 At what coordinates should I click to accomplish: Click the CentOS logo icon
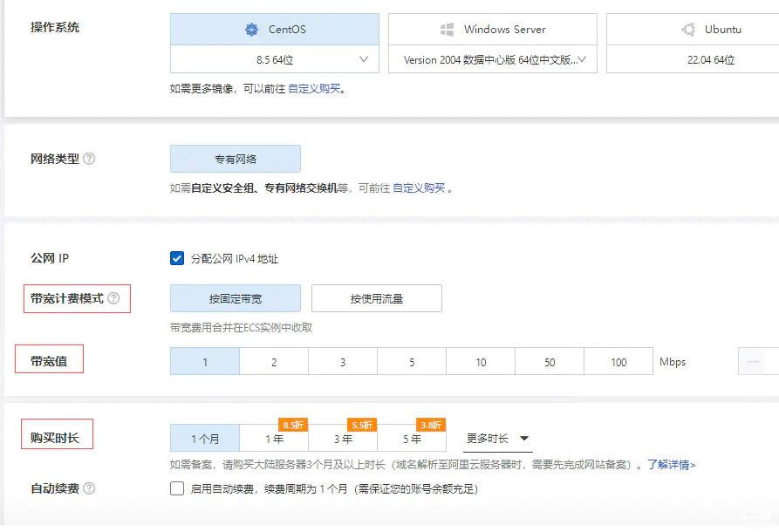252,30
